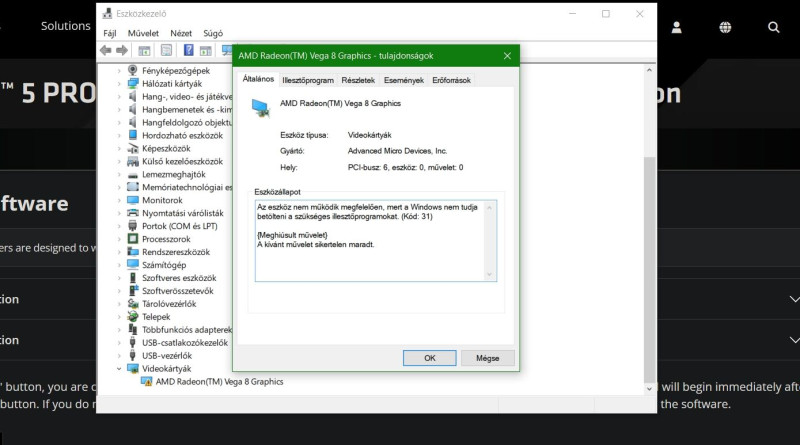Expand the Hálózati kártyák node arrow
Viewport: 800px width, 445px height.
click(119, 83)
